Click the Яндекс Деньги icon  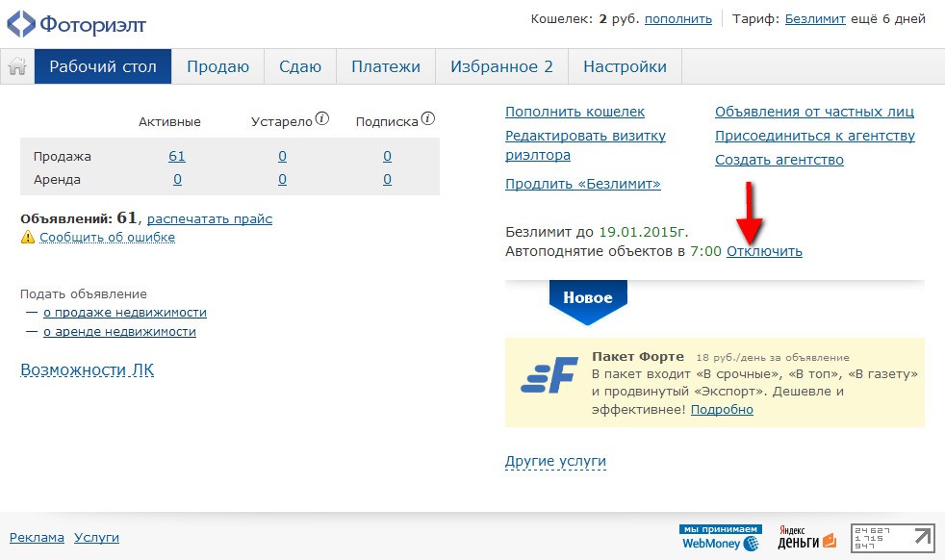pos(805,538)
